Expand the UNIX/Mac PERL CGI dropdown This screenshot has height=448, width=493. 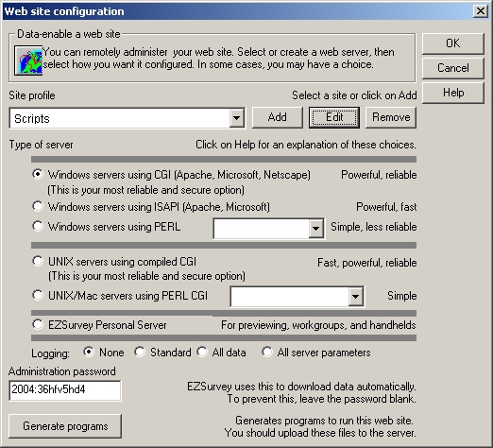coord(356,296)
